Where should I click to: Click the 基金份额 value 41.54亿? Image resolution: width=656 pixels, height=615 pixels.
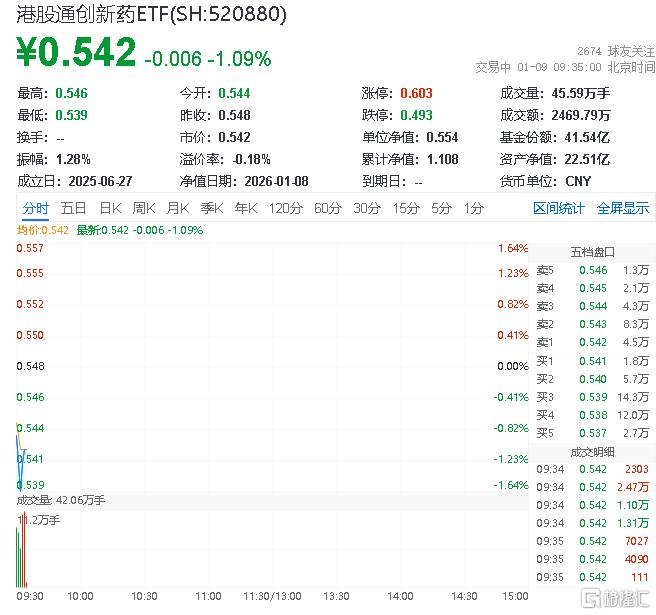(587, 137)
